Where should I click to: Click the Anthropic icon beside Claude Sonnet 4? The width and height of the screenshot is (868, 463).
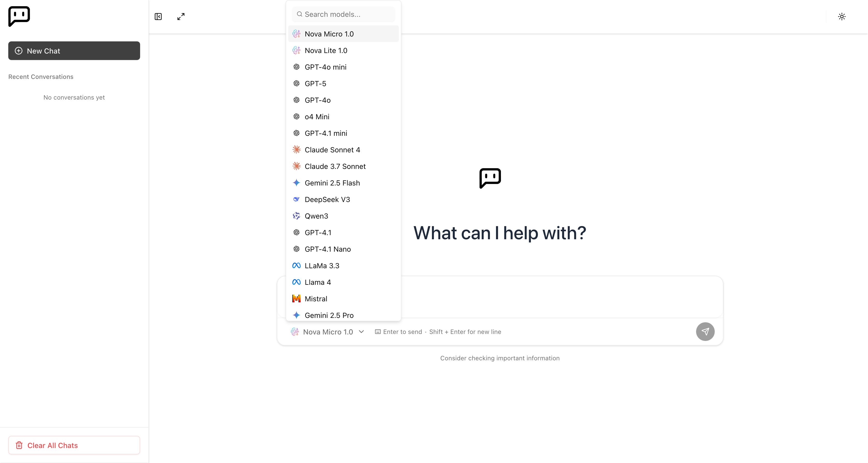point(296,150)
